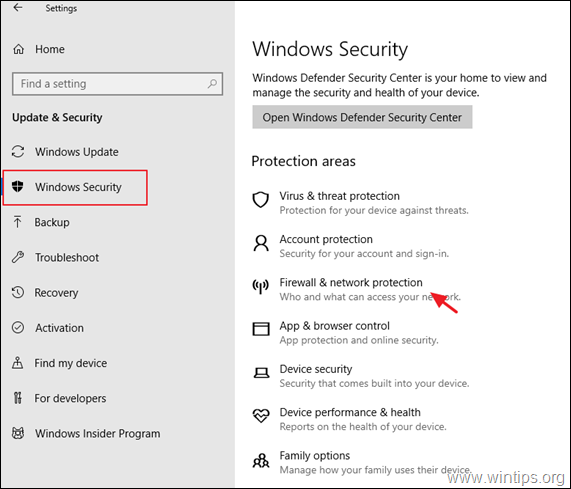Open the Troubleshoot section

point(67,257)
